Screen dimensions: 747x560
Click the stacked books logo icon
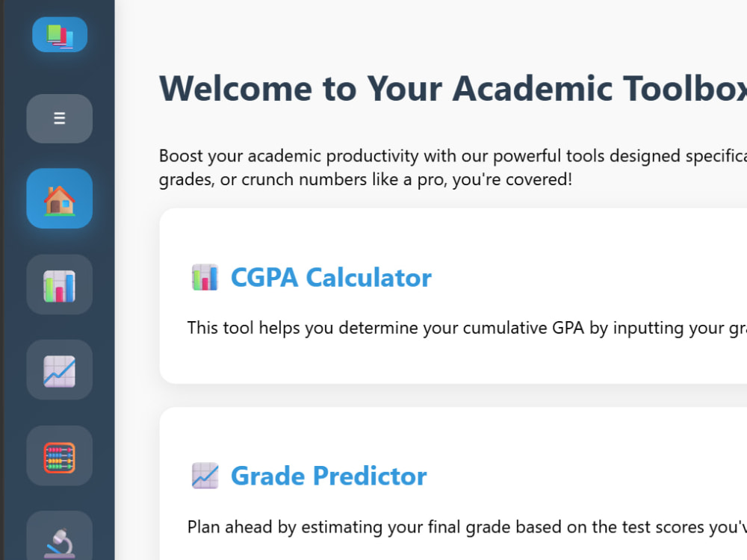pos(60,35)
